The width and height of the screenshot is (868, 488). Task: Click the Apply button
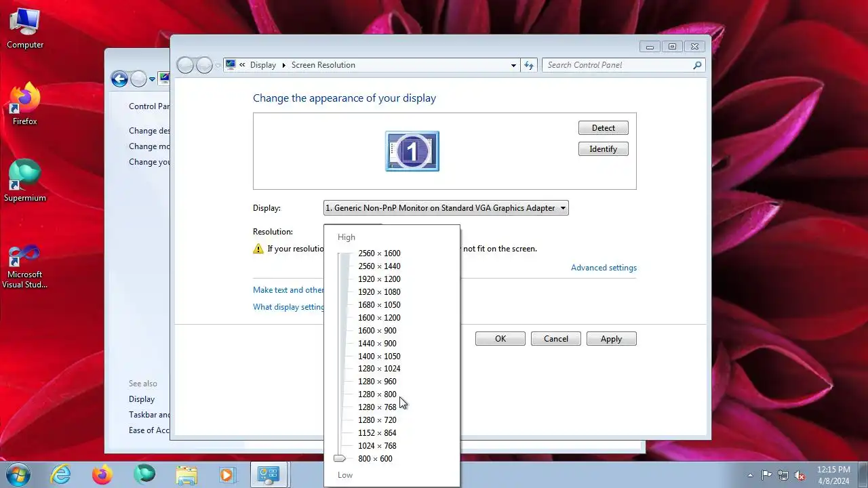[611, 339]
